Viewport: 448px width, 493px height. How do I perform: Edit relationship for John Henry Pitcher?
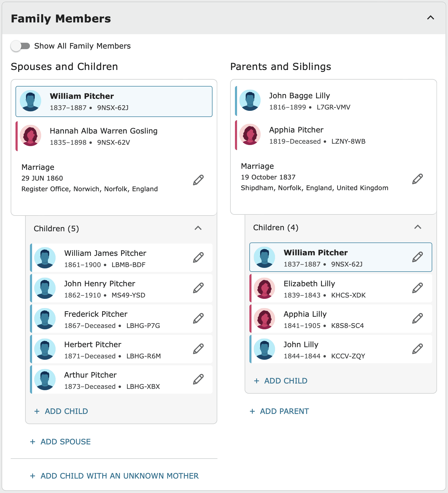pyautogui.click(x=198, y=288)
